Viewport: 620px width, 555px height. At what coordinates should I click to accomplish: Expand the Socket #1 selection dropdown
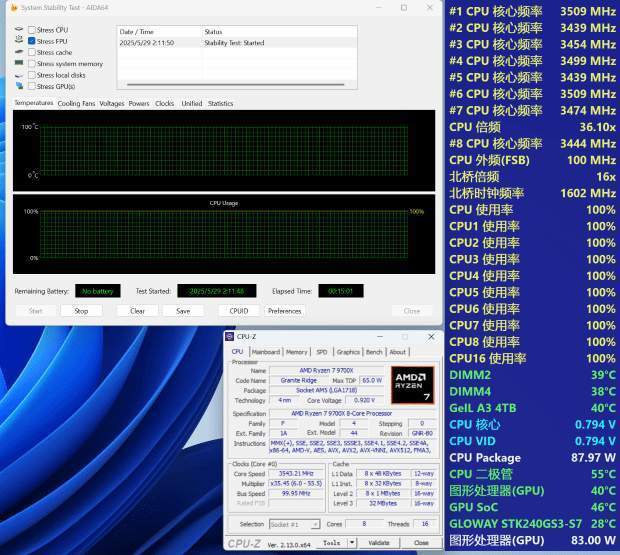pos(316,524)
